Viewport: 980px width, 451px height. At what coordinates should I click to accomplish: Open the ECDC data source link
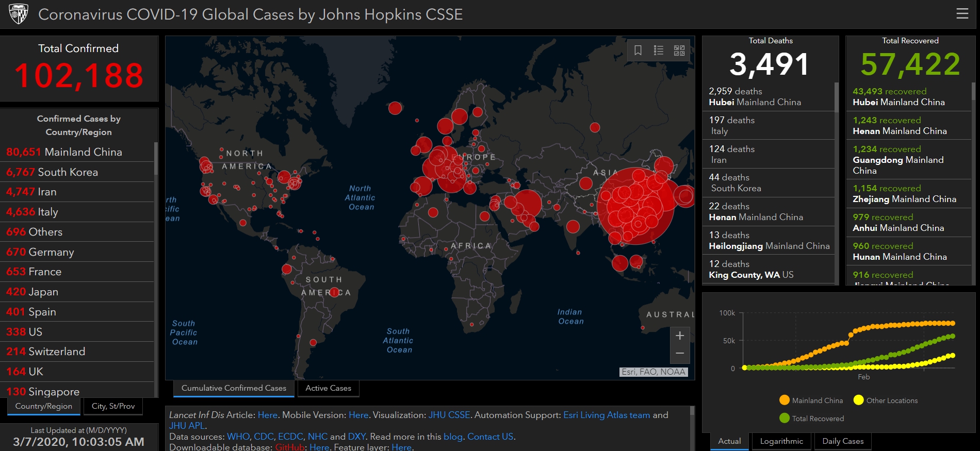click(290, 437)
